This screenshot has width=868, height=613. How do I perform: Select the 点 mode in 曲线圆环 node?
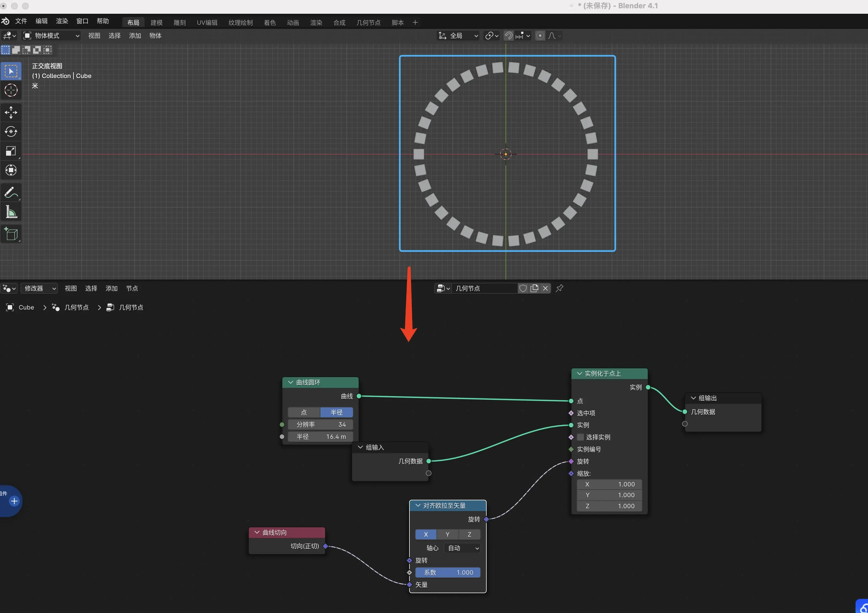[304, 412]
